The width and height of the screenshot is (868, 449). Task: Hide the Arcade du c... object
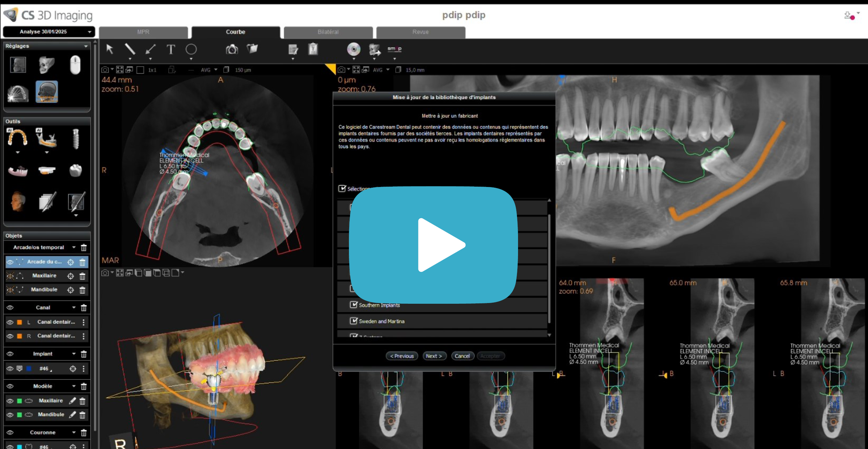[x=10, y=262]
